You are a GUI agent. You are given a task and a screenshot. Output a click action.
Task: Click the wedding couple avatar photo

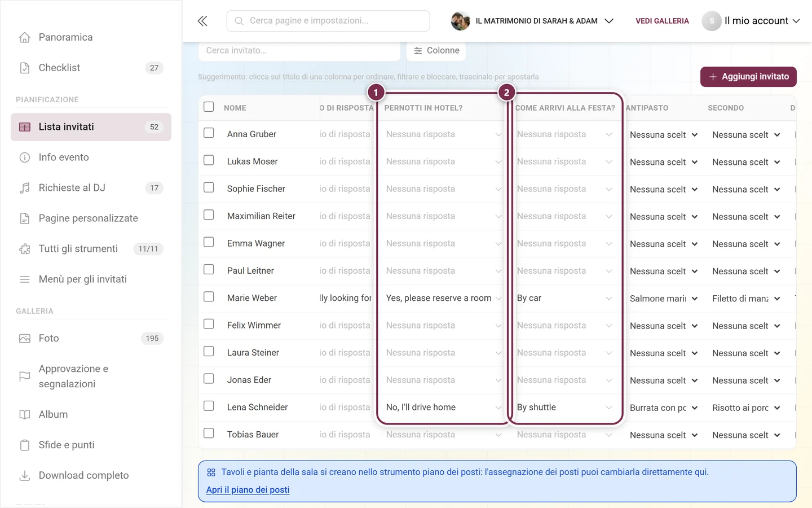(x=460, y=21)
